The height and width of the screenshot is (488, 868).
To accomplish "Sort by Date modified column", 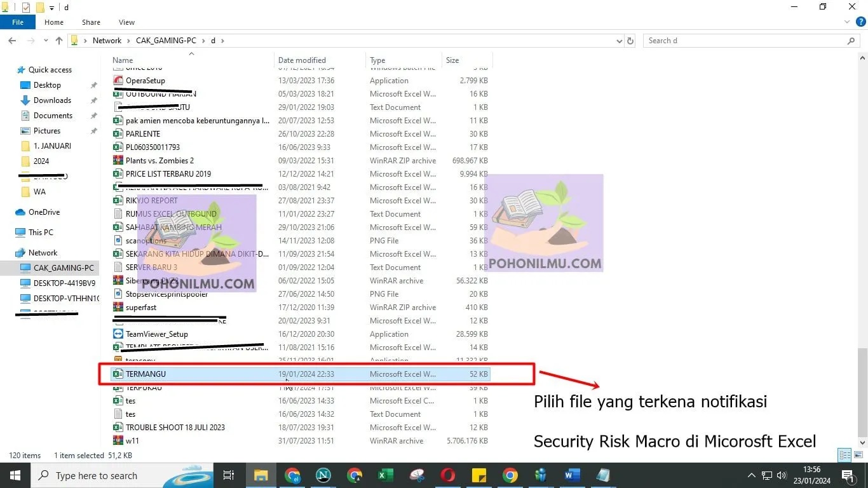I will coord(302,60).
